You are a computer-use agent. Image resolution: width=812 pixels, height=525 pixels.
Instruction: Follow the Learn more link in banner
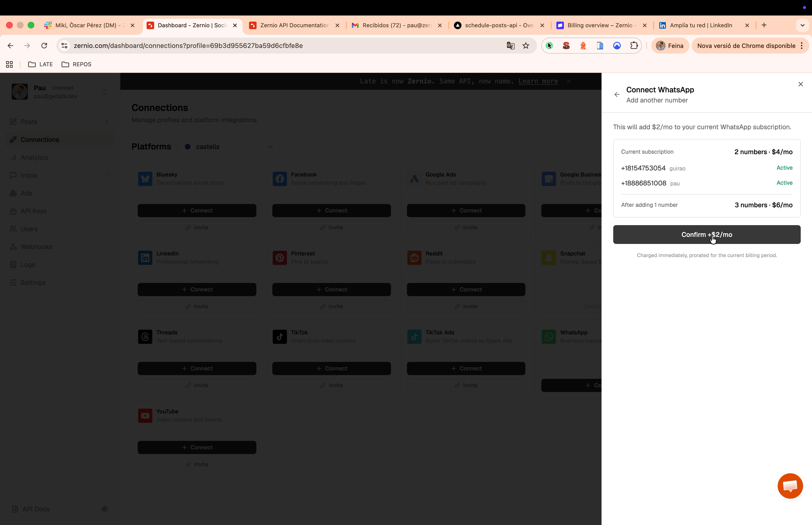coord(538,81)
